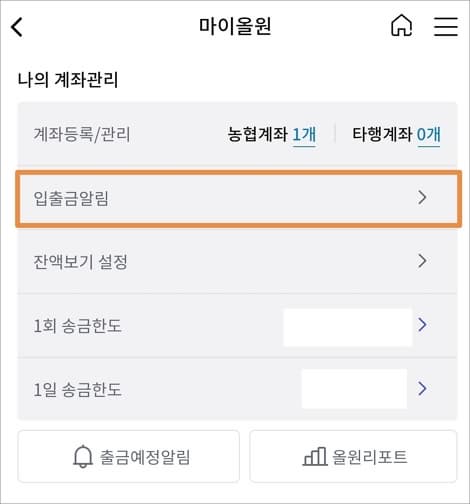This screenshot has height=504, width=470.
Task: Open the home screen via house icon
Action: point(401,25)
